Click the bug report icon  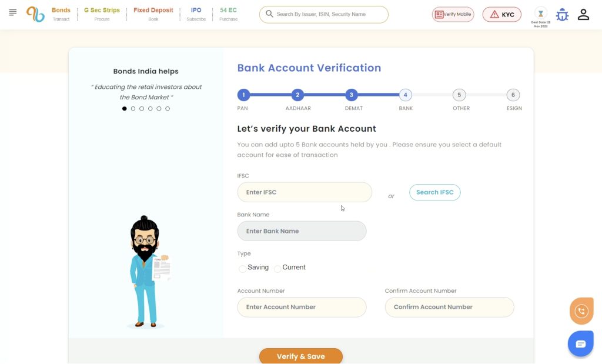[562, 15]
